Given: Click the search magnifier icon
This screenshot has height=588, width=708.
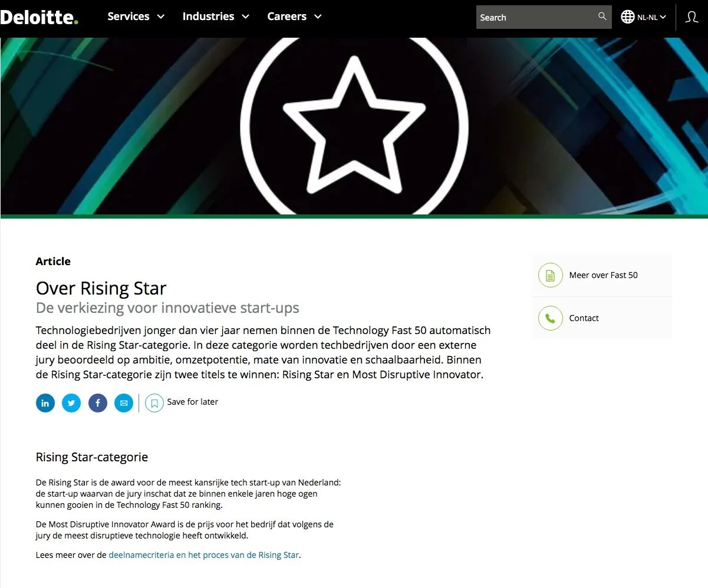Looking at the screenshot, I should 602,16.
